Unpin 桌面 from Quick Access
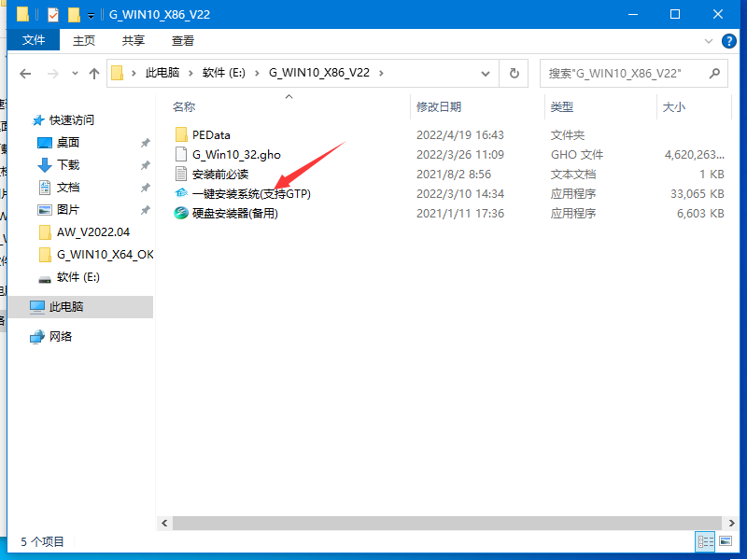747x560 pixels. (x=147, y=143)
